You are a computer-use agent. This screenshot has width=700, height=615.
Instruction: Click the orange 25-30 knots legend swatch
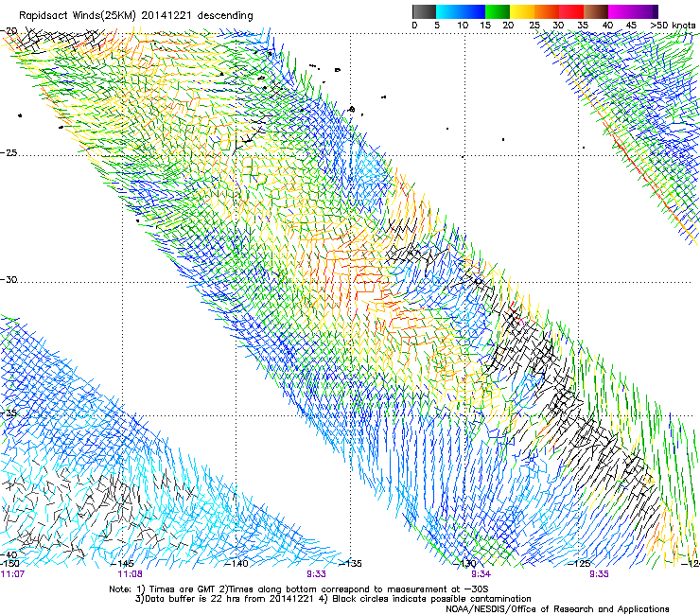(547, 11)
